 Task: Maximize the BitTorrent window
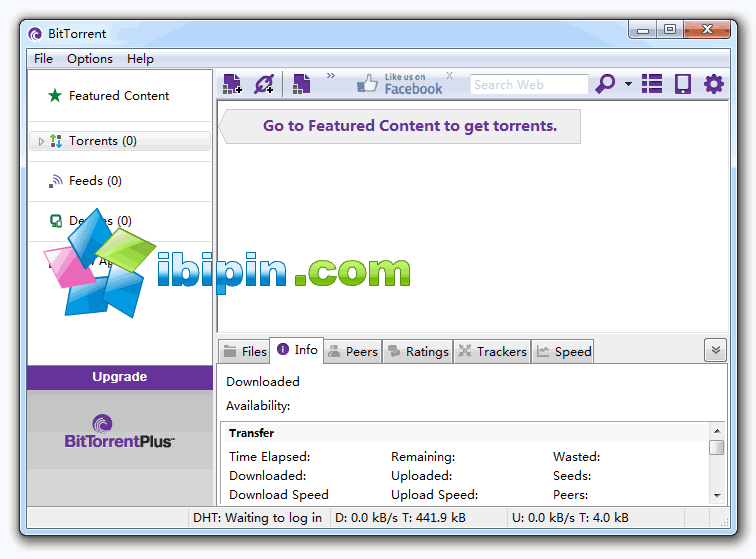point(670,30)
